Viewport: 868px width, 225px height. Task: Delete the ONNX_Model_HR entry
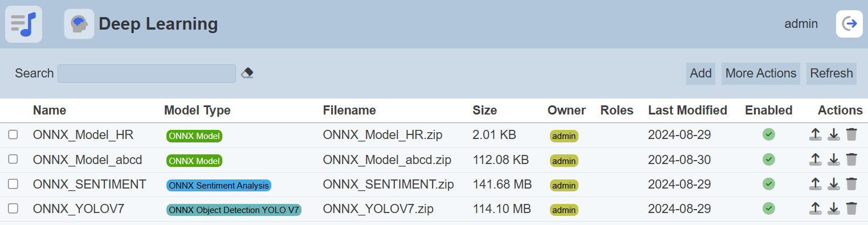(851, 134)
